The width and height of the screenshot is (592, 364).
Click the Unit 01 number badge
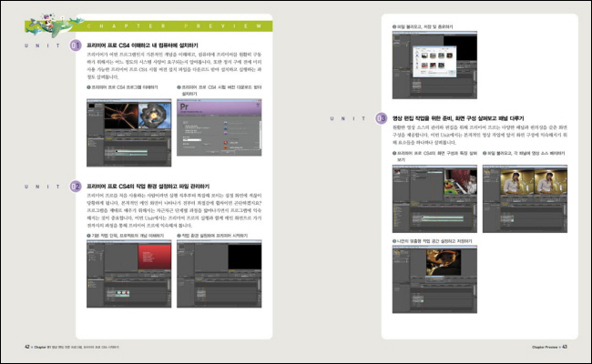(76, 44)
